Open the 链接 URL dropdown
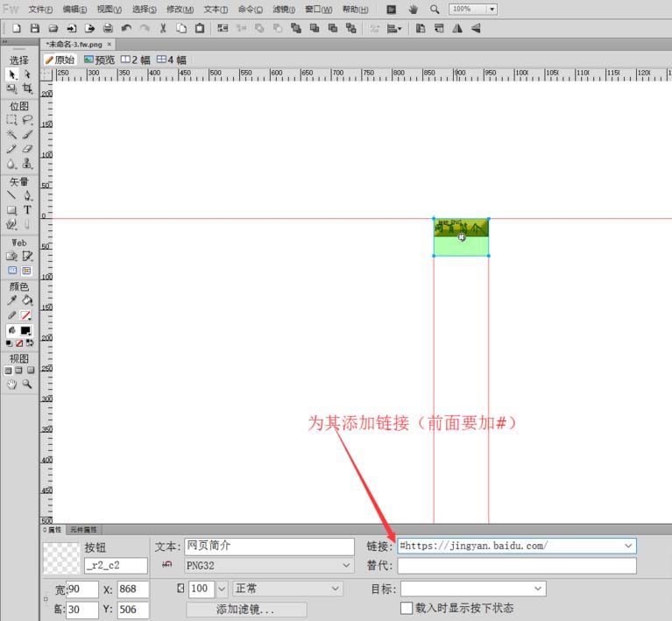The height and width of the screenshot is (621, 672). pyautogui.click(x=628, y=546)
